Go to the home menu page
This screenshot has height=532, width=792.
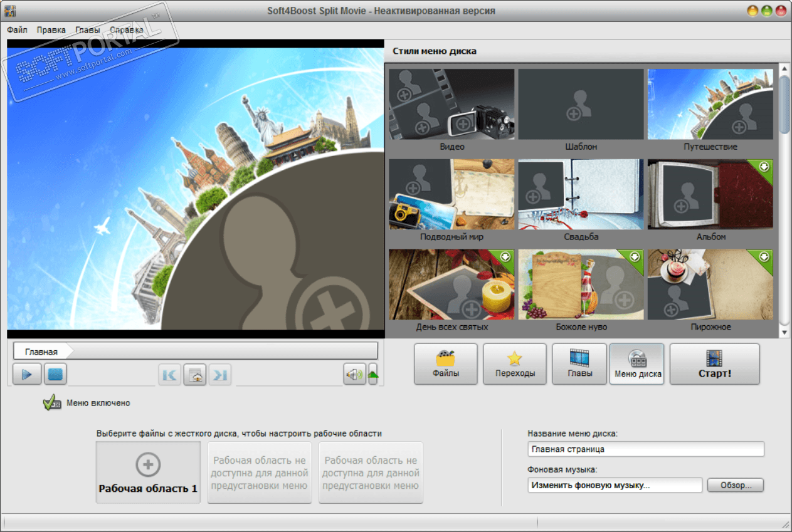pyautogui.click(x=195, y=375)
